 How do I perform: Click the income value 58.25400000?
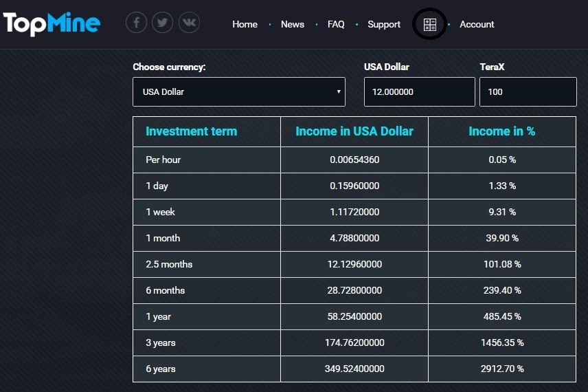pyautogui.click(x=354, y=316)
